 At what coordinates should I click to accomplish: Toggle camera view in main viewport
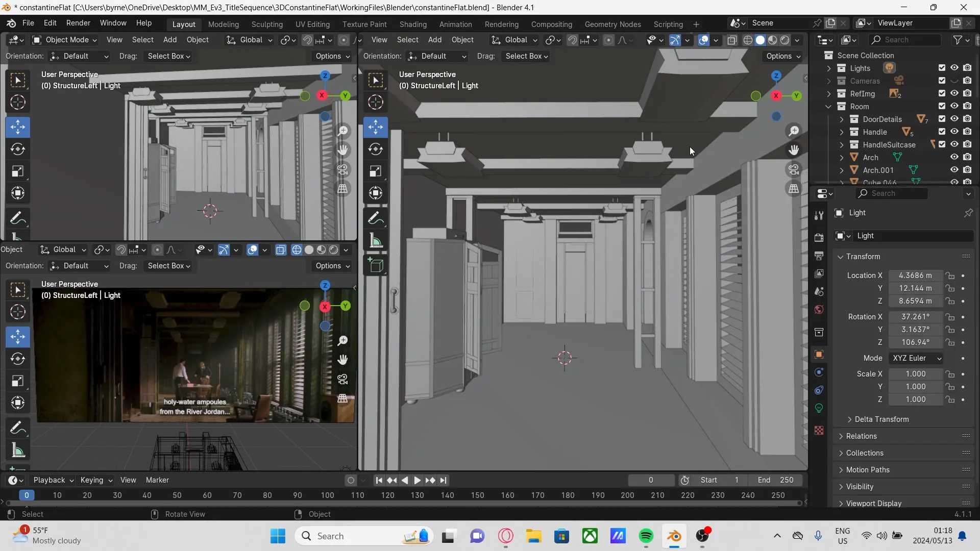pyautogui.click(x=794, y=169)
